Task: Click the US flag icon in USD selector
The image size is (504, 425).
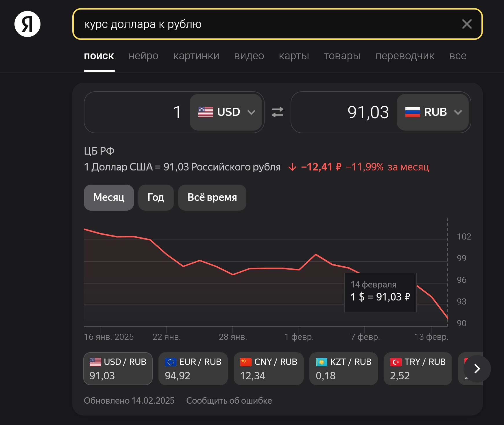Action: (206, 112)
